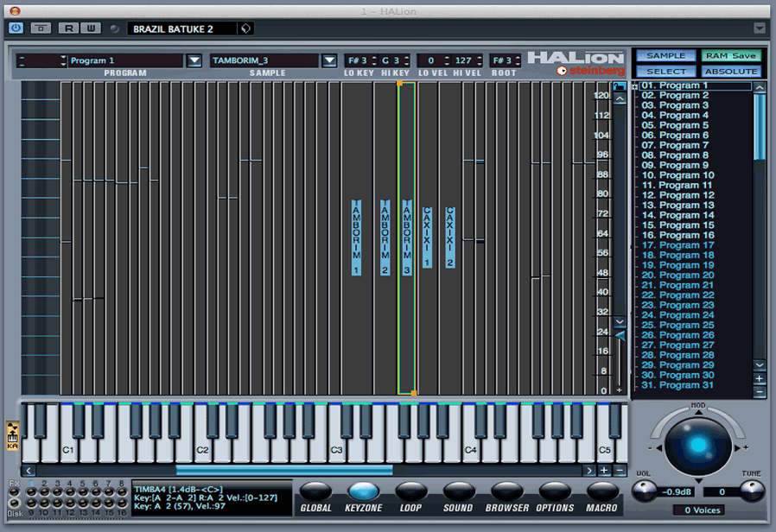Select the CAXIXI 2 sample zone
The height and width of the screenshot is (532, 776).
450,237
